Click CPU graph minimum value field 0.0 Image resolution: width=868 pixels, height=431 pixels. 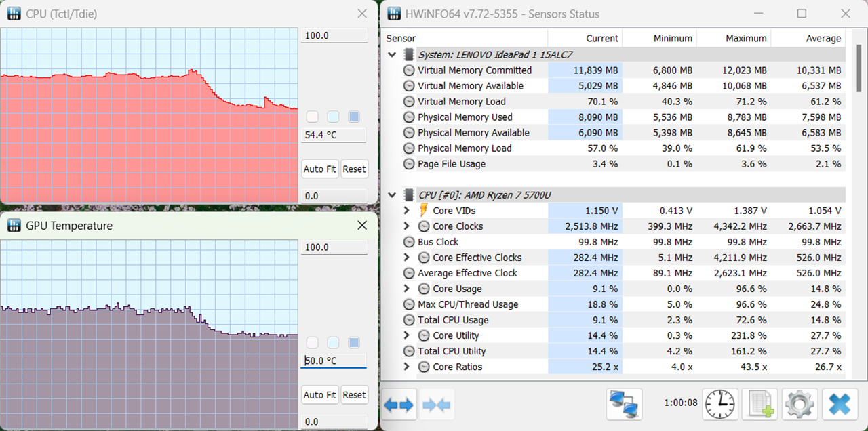tap(334, 196)
